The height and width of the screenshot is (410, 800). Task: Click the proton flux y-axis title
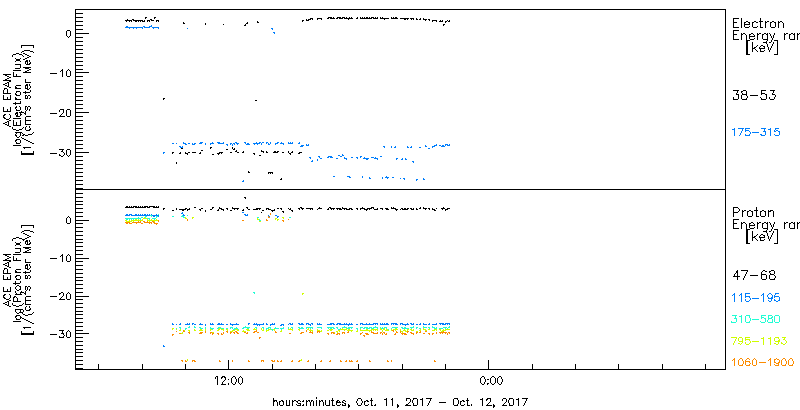click(x=18, y=278)
